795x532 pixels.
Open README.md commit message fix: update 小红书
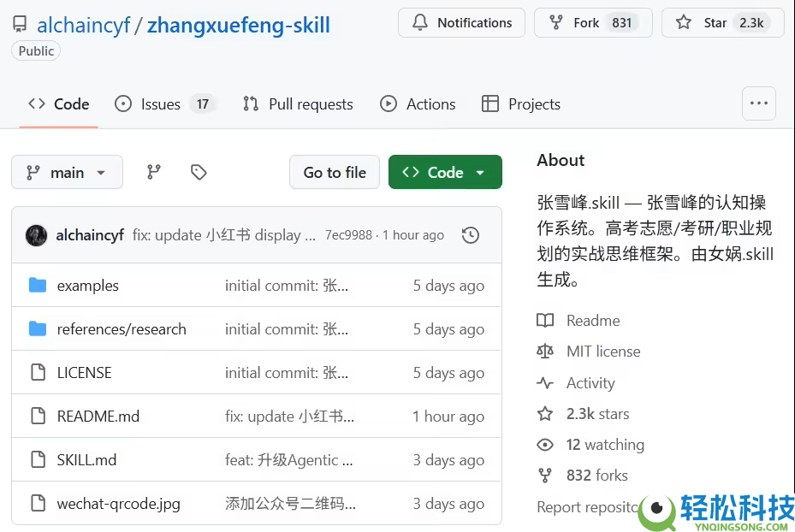pyautogui.click(x=289, y=417)
